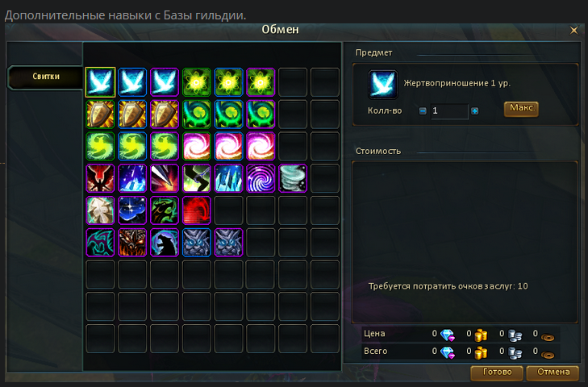Pick the green-bordered golden shield scroll
Viewport: 588px width, 387px height.
100,114
